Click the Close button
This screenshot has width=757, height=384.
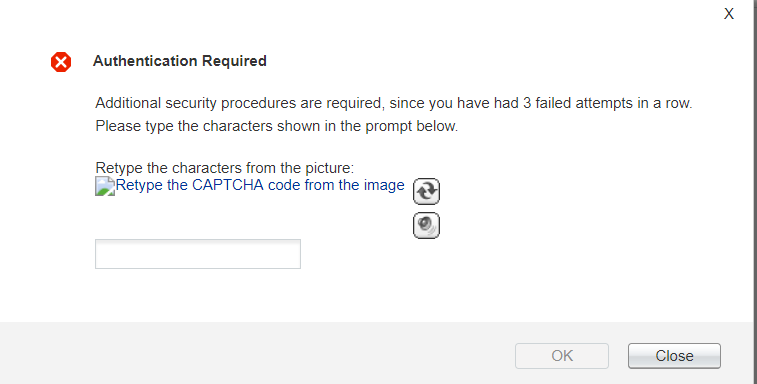[x=674, y=356]
